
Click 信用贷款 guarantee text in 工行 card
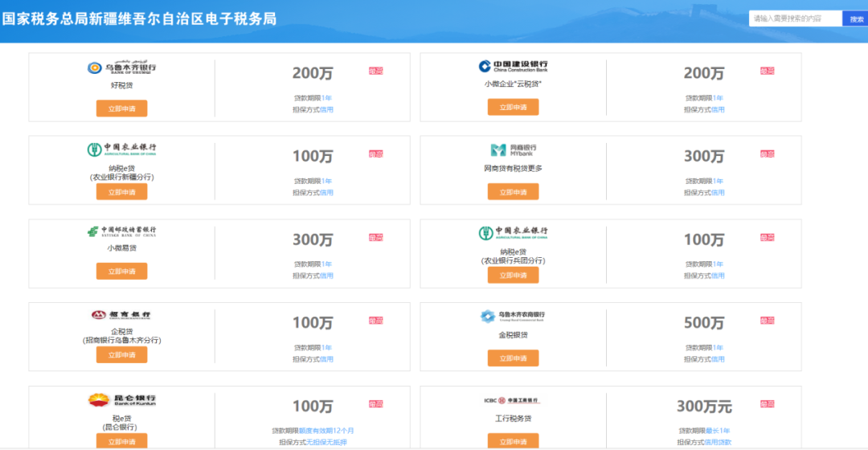[x=718, y=442]
